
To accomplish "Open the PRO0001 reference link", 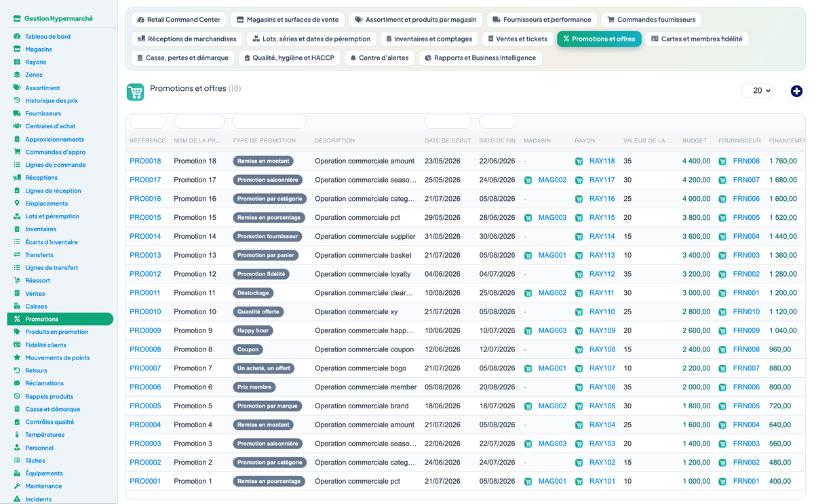I will pyautogui.click(x=145, y=481).
